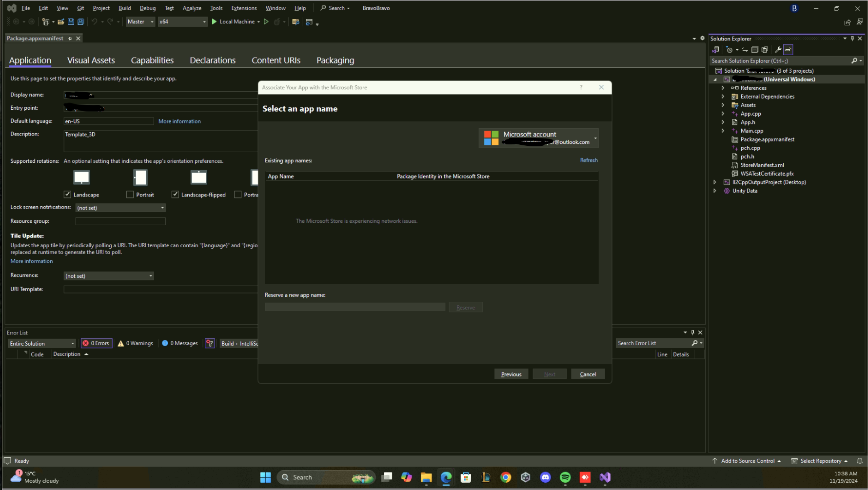868x490 pixels.
Task: Switch views icon in Solution Explorer toolbar
Action: coord(715,50)
